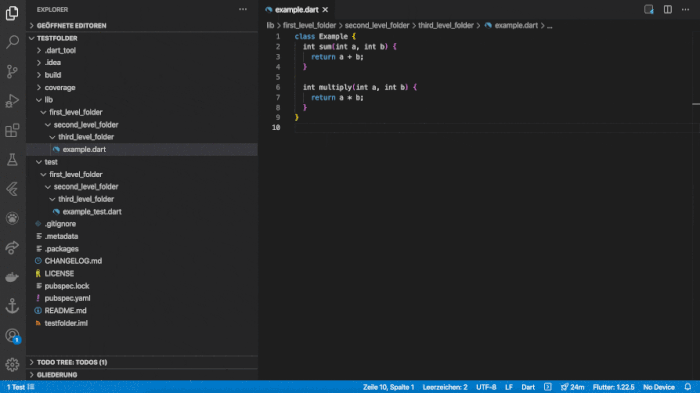Viewport: 700px width, 393px height.
Task: Open the LICENSE file
Action: click(x=142, y=273)
